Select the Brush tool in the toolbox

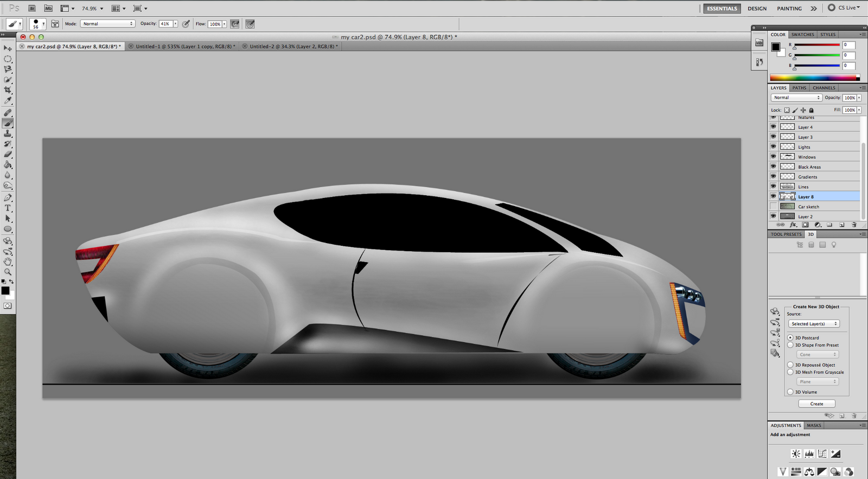click(x=8, y=123)
